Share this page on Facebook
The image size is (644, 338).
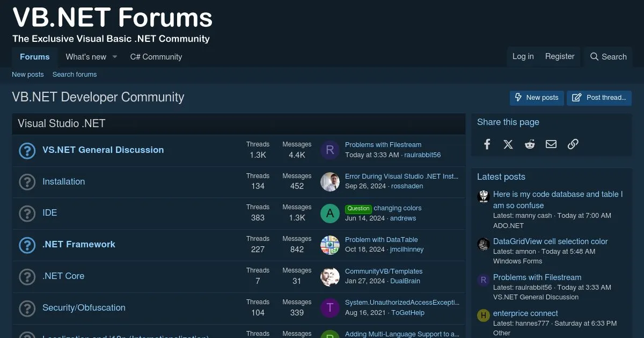click(487, 144)
